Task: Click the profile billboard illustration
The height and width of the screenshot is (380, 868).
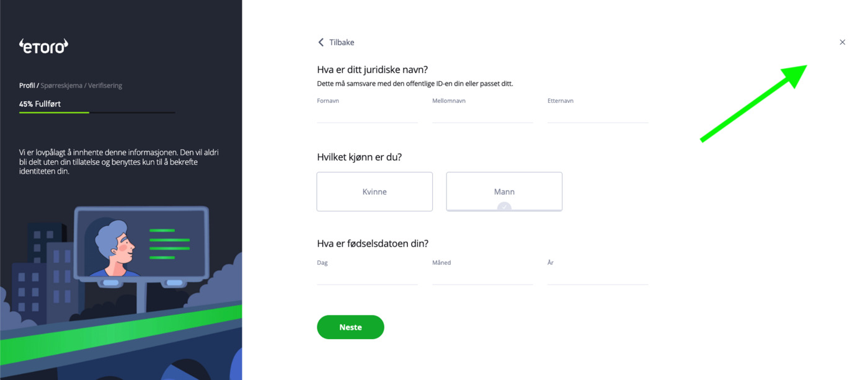Action: [x=141, y=244]
